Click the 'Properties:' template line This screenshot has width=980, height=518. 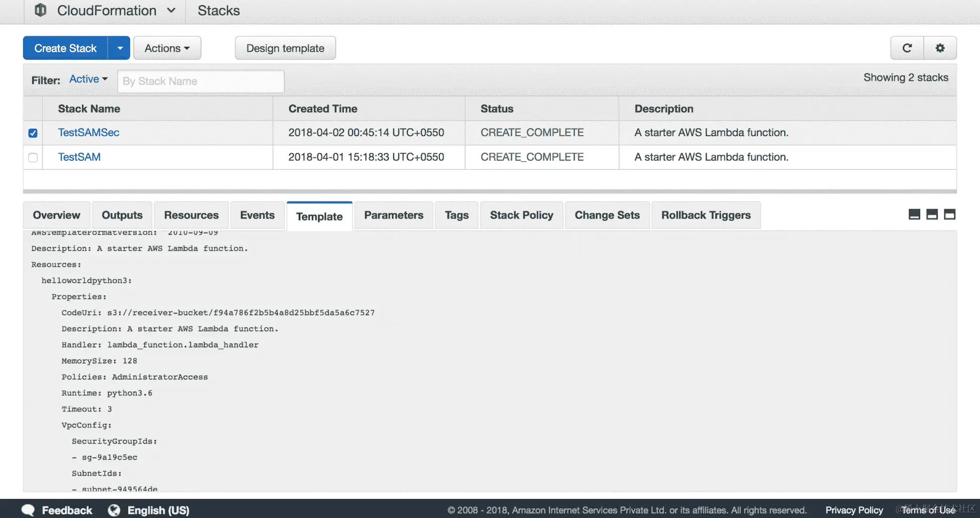(x=79, y=296)
